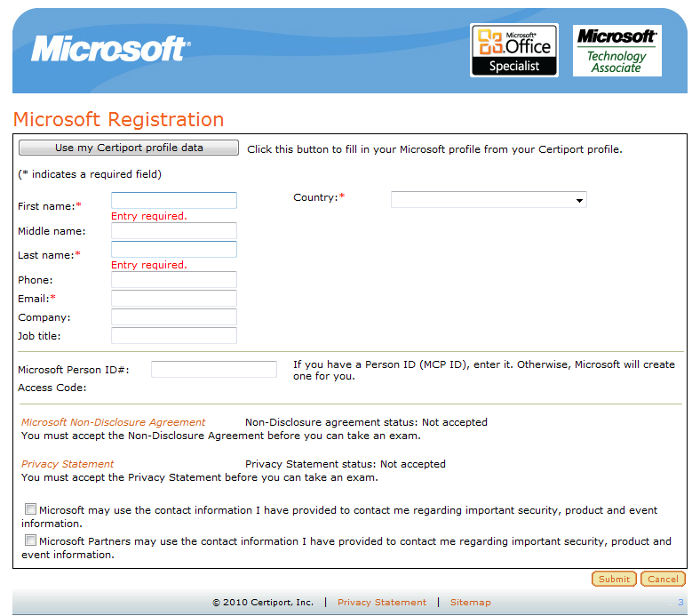Cancel the registration form
This screenshot has width=700, height=616.
tap(663, 579)
